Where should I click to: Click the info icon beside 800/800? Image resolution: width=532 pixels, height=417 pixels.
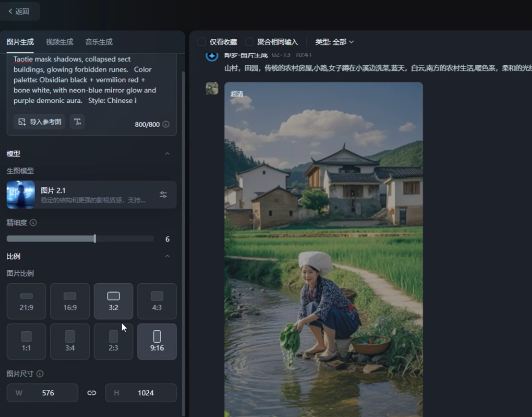pos(166,124)
